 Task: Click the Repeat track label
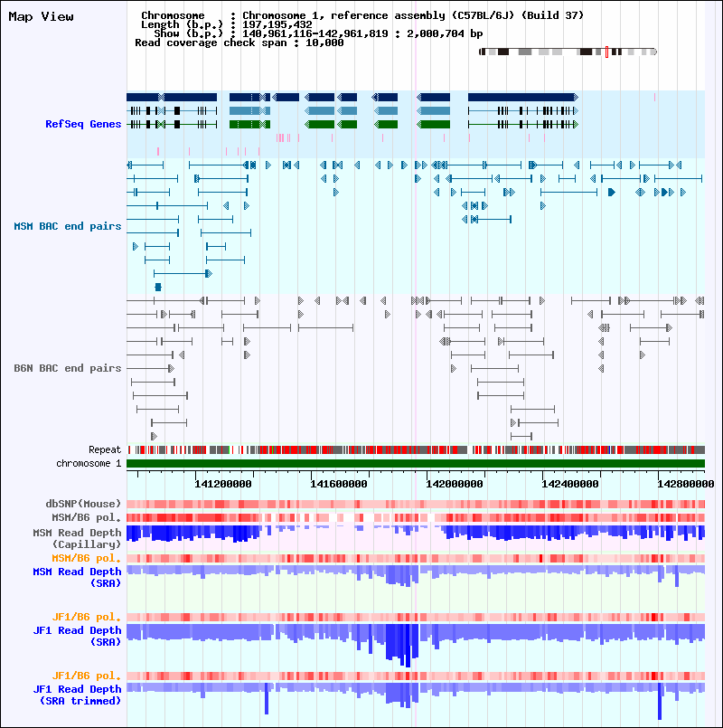click(105, 449)
